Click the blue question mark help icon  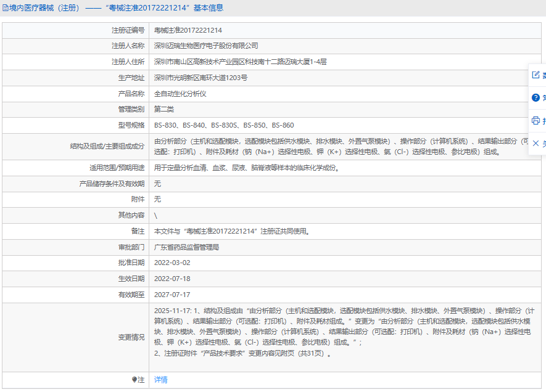536,97
